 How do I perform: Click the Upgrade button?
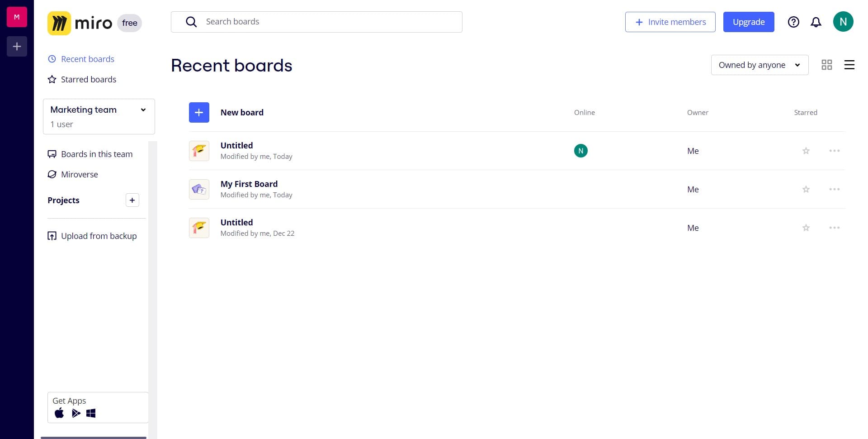(x=748, y=22)
